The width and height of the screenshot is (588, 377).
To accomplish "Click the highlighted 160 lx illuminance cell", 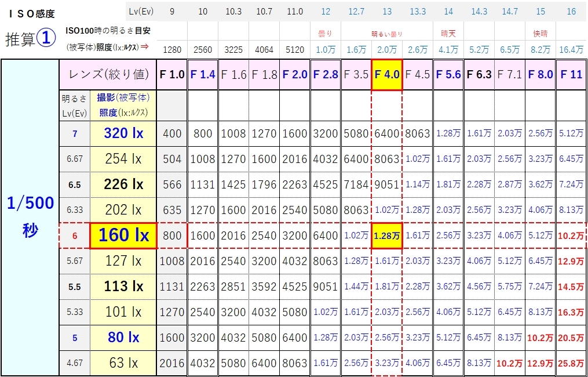I will coord(123,235).
